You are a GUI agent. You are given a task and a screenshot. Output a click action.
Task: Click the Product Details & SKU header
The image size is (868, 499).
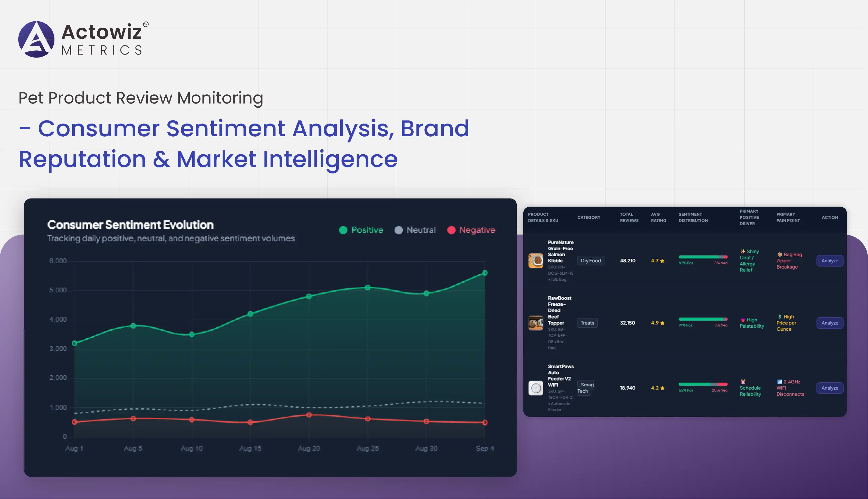click(543, 217)
